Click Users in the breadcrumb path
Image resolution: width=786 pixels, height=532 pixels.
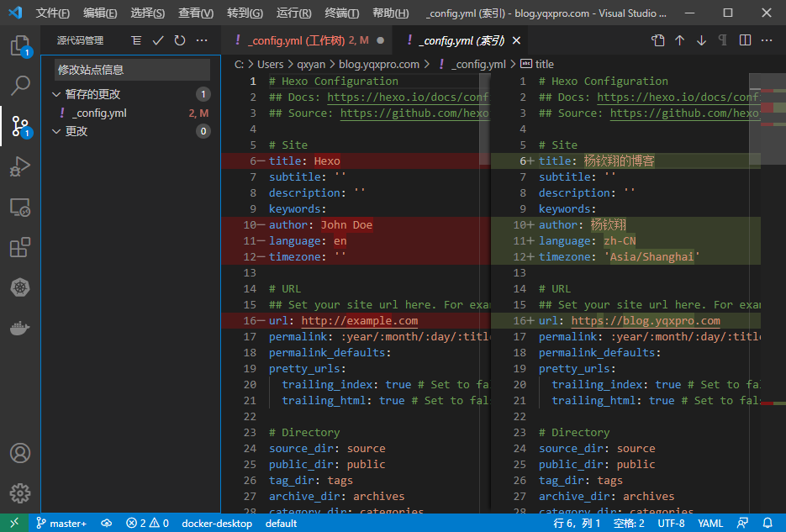(x=270, y=64)
